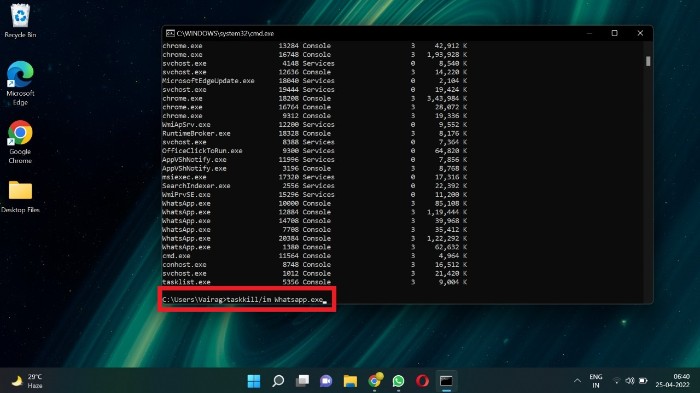Open the Recycle Bin desktop icon
The image size is (700, 393).
click(x=20, y=21)
